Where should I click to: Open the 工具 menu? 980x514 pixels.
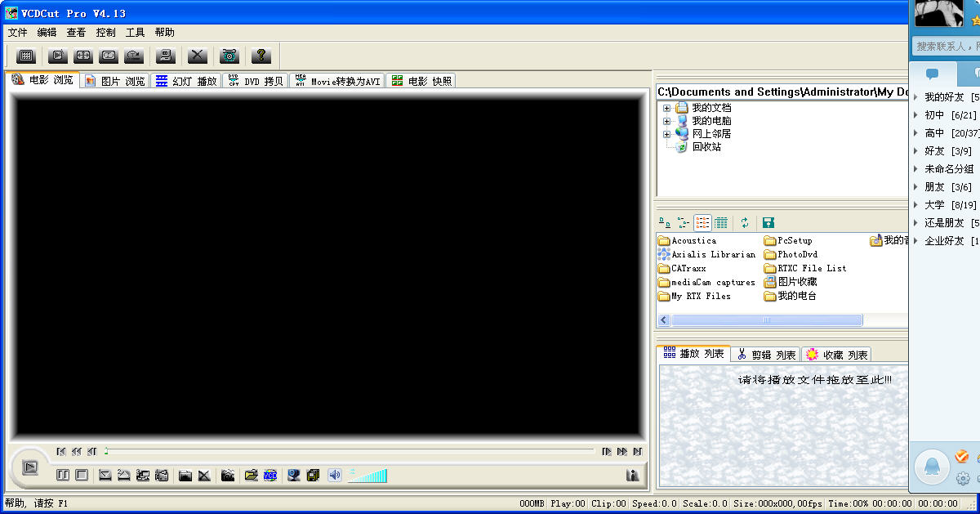point(135,33)
